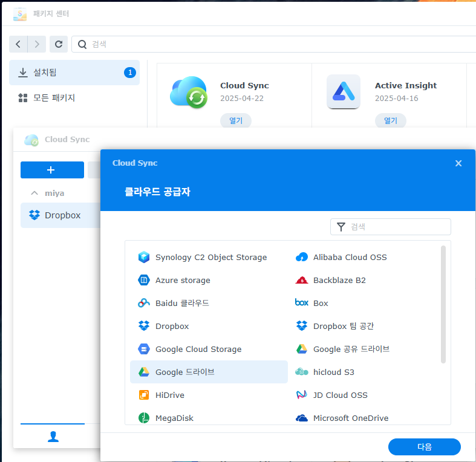Open Cloud Sync with its 열기 button
The width and height of the screenshot is (476, 462).
point(236,120)
